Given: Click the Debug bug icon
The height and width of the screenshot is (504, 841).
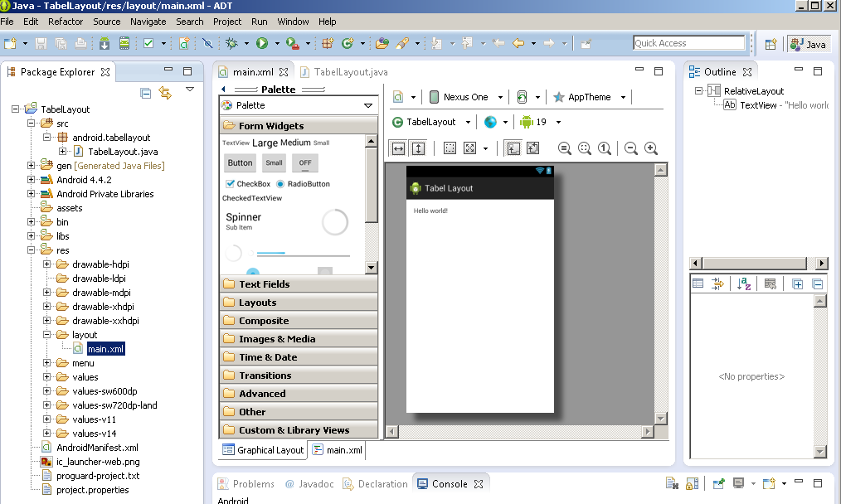Looking at the screenshot, I should (x=231, y=43).
